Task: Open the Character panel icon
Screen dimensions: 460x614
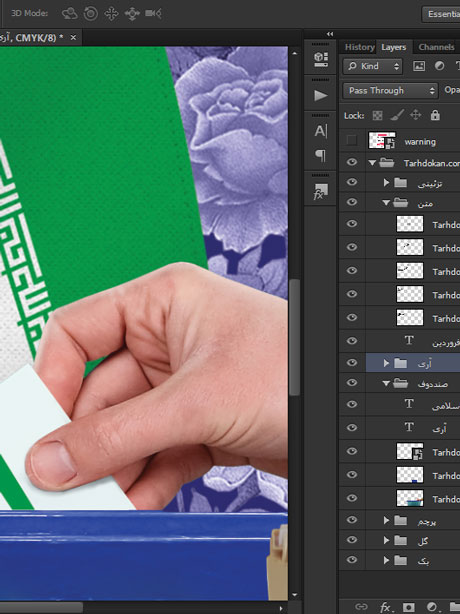Action: click(321, 131)
